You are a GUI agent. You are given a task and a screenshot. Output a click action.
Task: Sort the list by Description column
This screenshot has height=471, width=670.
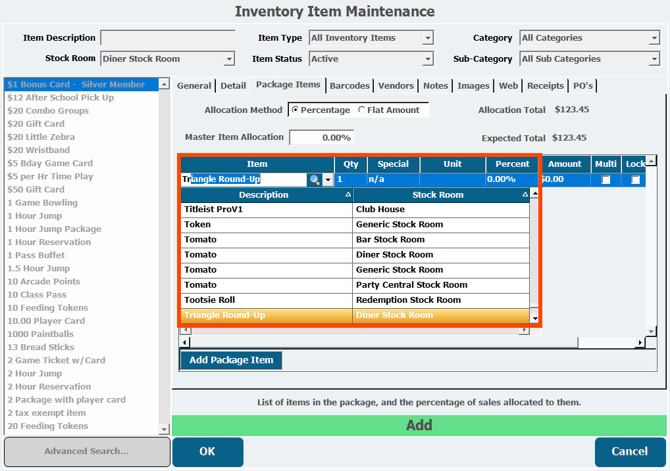point(265,195)
